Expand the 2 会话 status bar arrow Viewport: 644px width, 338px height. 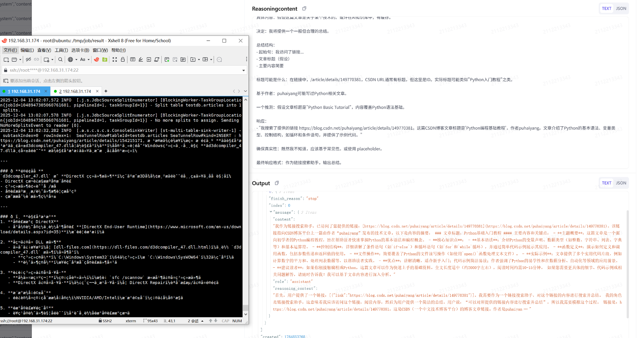pyautogui.click(x=202, y=321)
